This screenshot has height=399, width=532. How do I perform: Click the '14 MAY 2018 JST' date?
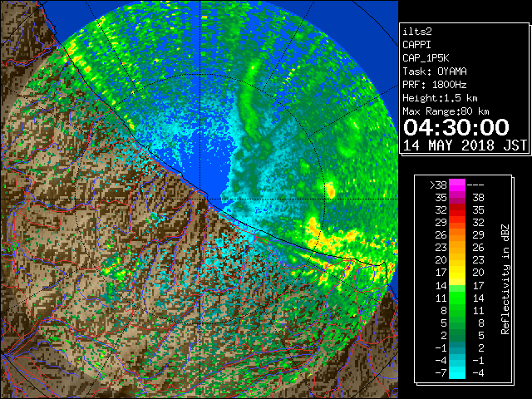465,145
